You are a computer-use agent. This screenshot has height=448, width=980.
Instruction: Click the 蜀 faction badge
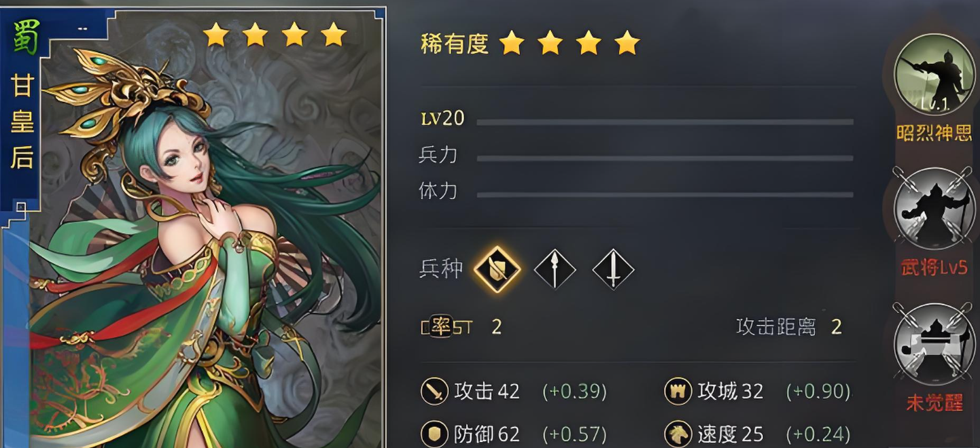point(25,36)
